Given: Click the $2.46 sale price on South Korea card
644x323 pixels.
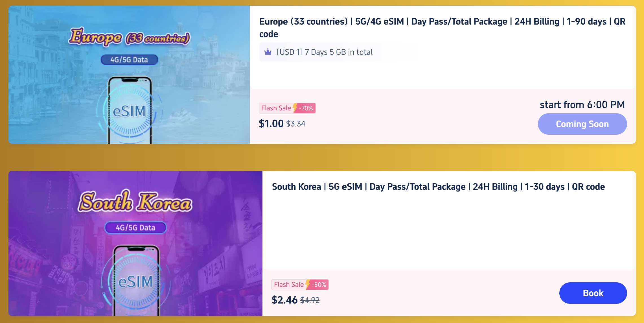Looking at the screenshot, I should tap(284, 300).
